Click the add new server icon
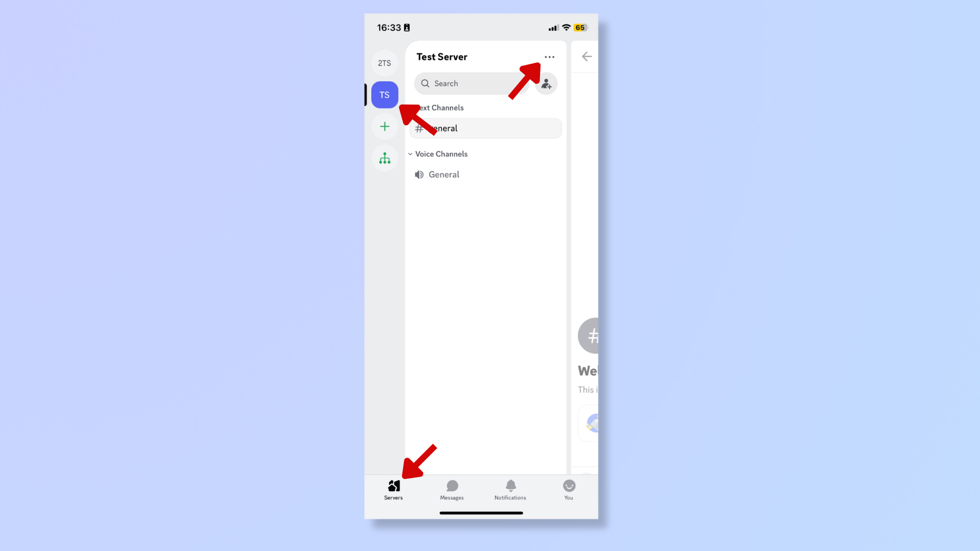This screenshot has height=551, width=980. click(384, 127)
